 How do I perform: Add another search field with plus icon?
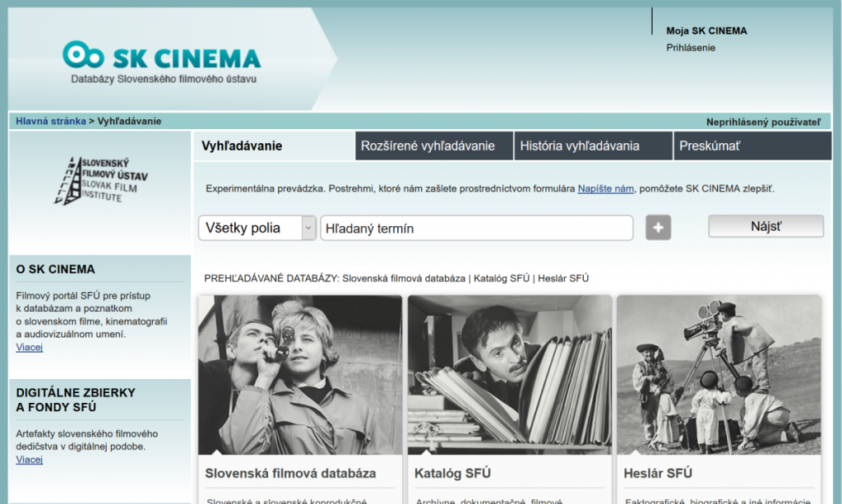click(x=658, y=228)
